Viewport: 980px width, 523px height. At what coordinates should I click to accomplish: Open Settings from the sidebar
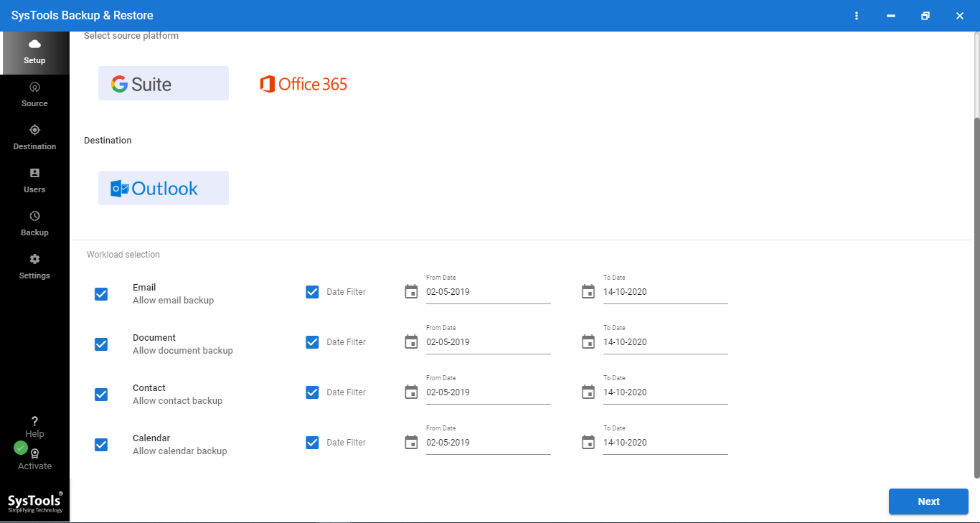click(34, 265)
